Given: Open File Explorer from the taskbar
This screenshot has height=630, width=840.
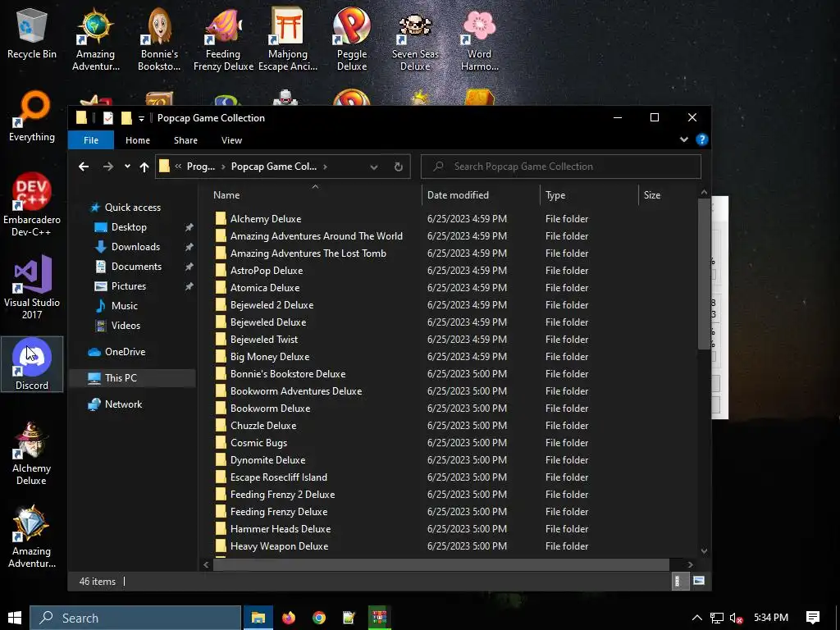Looking at the screenshot, I should point(258,618).
